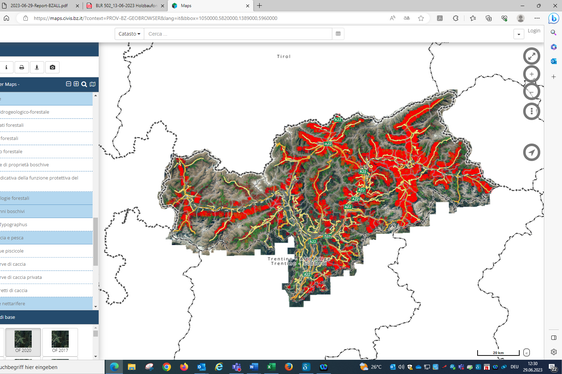The height and width of the screenshot is (374, 562).
Task: Click the layer list vertical scrollbar
Action: [96, 241]
